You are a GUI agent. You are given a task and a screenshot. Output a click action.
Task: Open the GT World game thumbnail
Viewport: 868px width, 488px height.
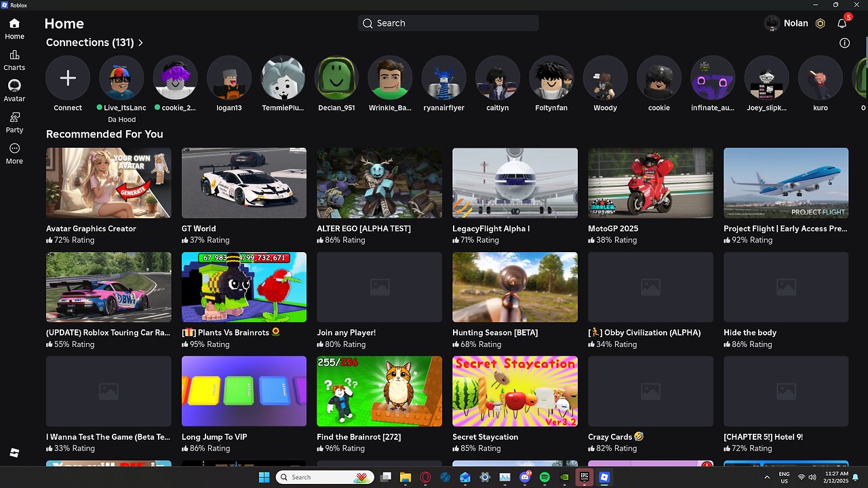coord(244,183)
